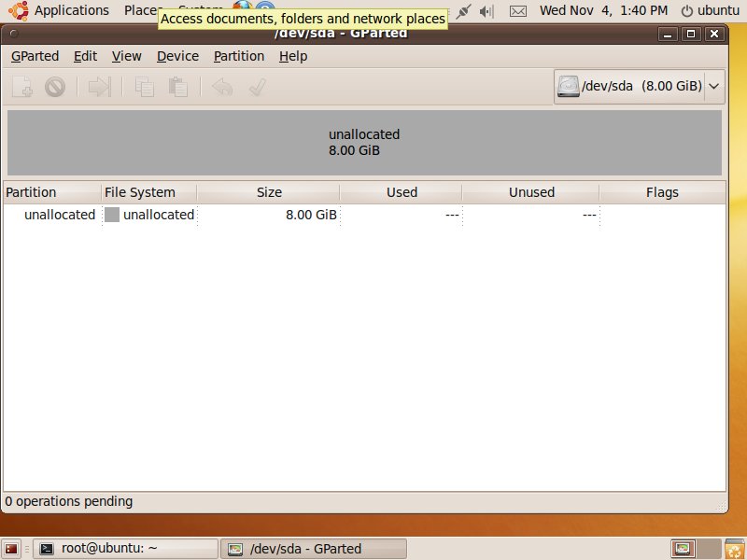Image resolution: width=747 pixels, height=560 pixels.
Task: Click the Undo last operation icon
Action: (x=222, y=87)
